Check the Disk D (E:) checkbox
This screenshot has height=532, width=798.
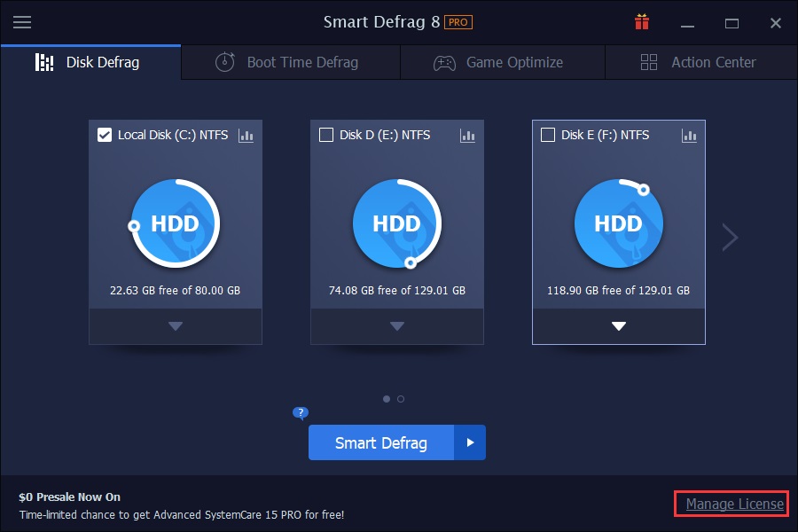(x=325, y=135)
